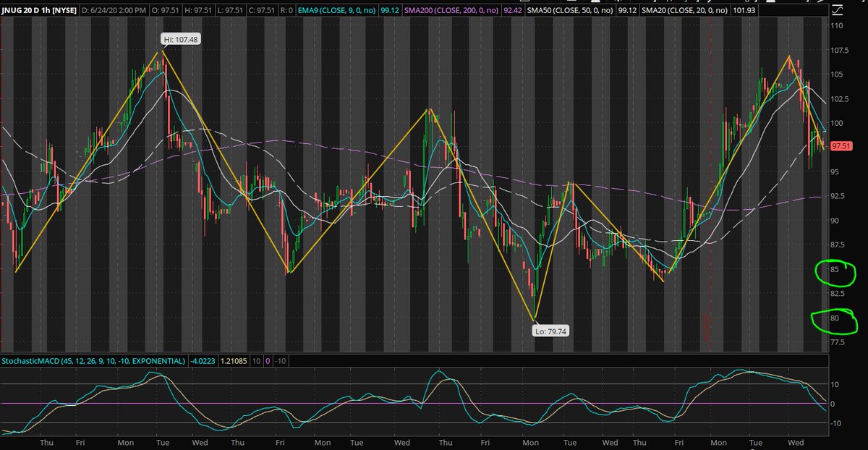The height and width of the screenshot is (450, 868).
Task: Open the StochasticMACD study label in lower panel
Action: (x=93, y=360)
